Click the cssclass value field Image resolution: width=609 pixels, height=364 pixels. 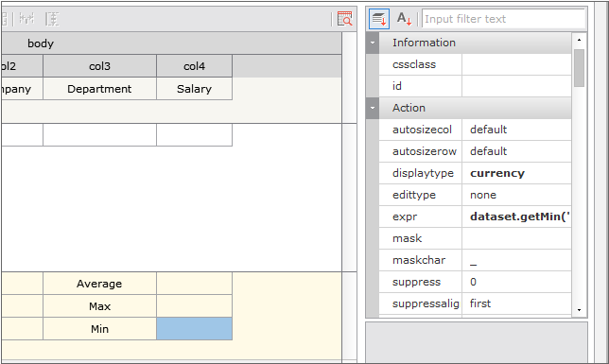point(516,64)
